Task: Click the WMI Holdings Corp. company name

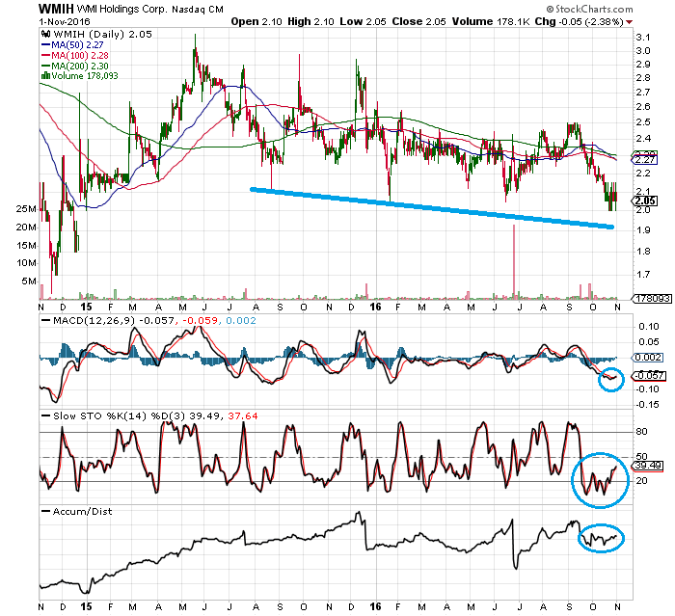Action: tap(121, 9)
